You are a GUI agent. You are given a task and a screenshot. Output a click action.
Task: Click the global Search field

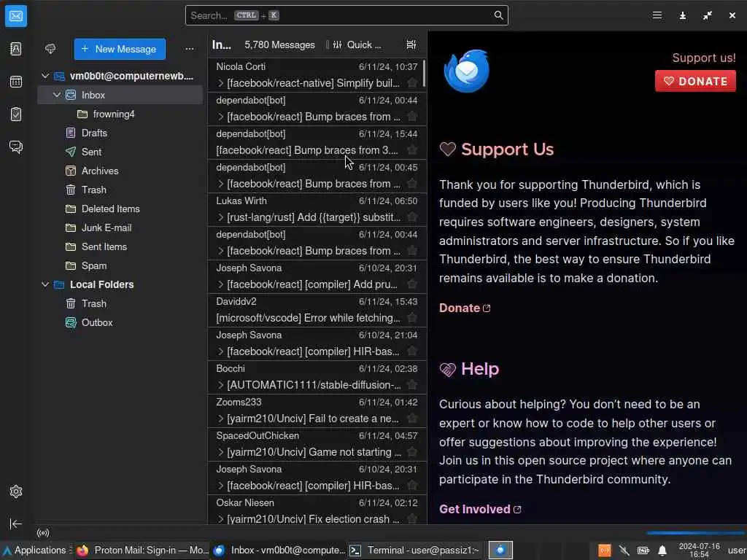point(347,15)
